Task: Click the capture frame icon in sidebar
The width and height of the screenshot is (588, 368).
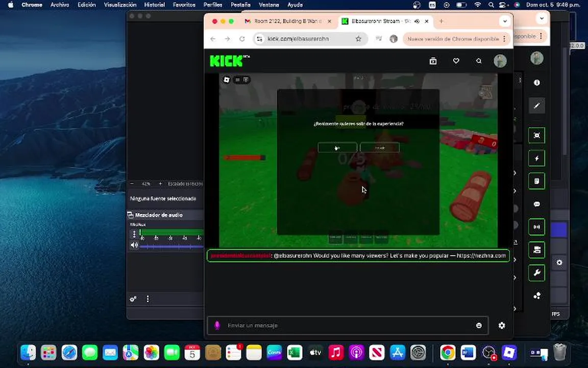Action: point(536,135)
